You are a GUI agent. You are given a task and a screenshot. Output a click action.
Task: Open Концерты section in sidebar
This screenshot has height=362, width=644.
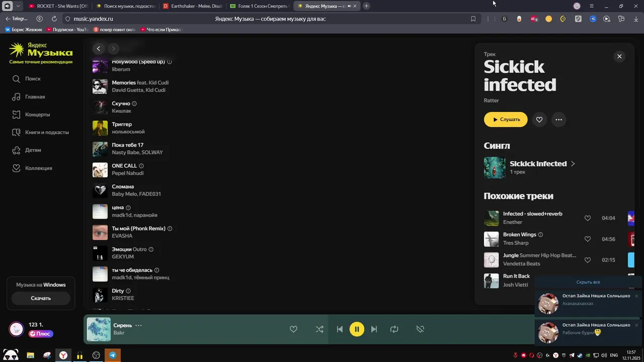tap(31, 115)
